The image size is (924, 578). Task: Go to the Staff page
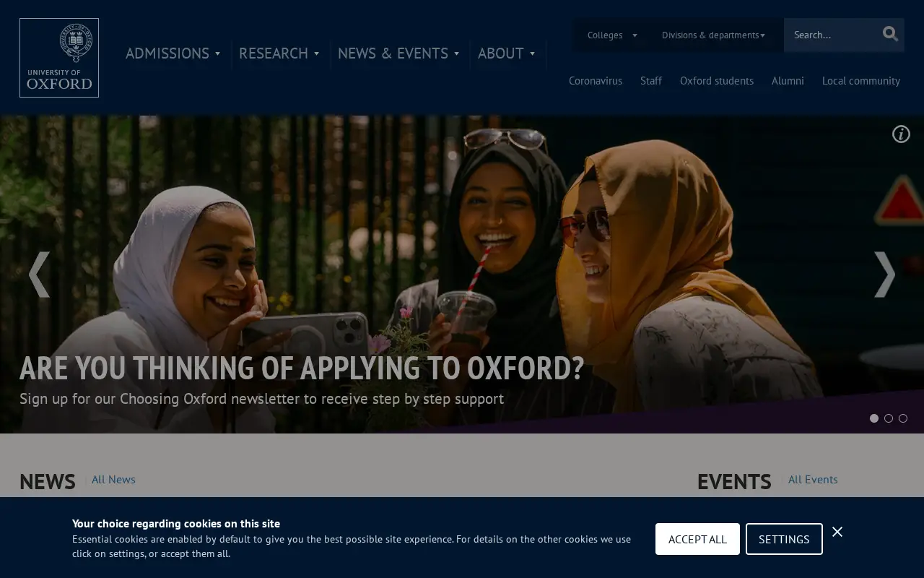[651, 81]
